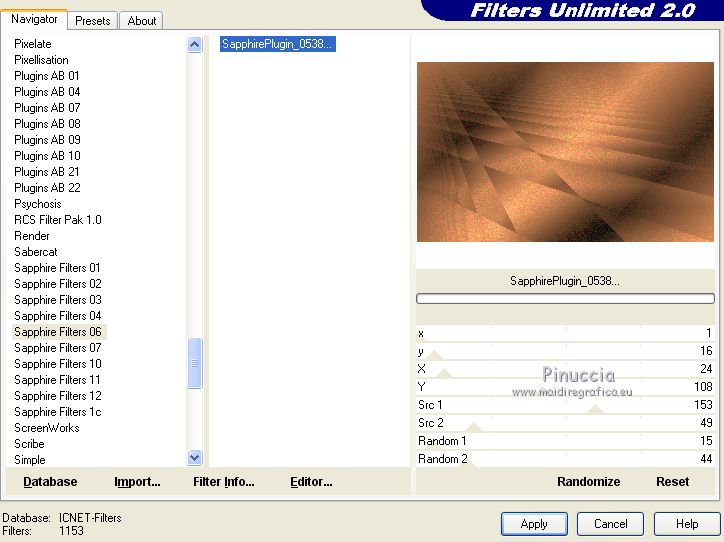Adjust the Src 1 slider

click(565, 405)
